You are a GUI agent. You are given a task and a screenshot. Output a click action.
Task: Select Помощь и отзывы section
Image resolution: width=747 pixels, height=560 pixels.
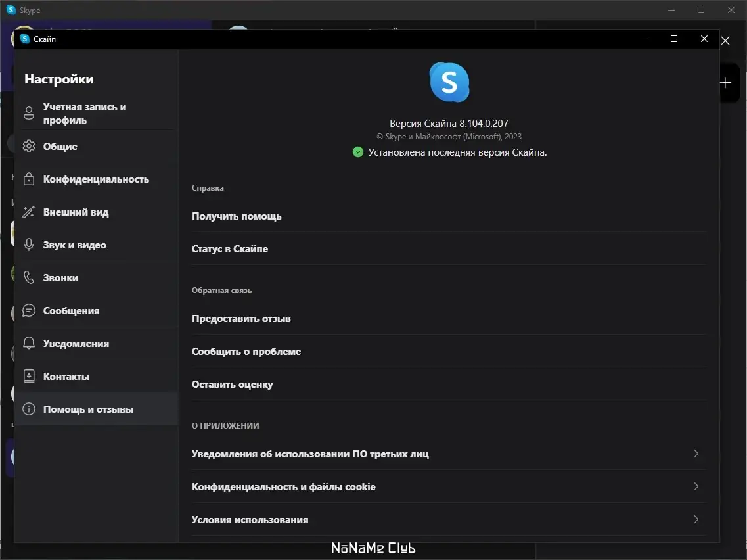(x=96, y=409)
